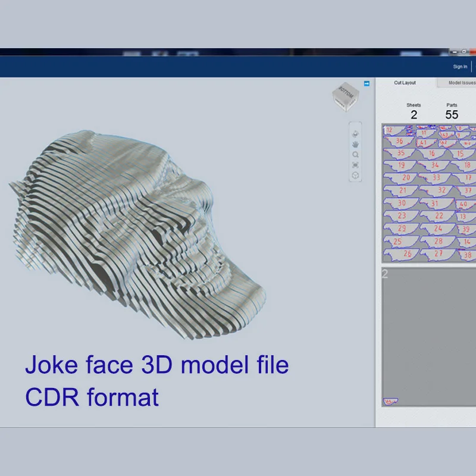Click the BOTTOM face of the ViewCube
The height and width of the screenshot is (476, 476).
pos(346,93)
